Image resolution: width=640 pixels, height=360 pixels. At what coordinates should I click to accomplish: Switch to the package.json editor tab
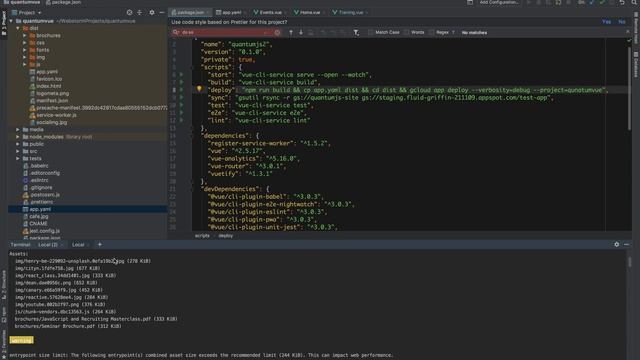(190, 13)
